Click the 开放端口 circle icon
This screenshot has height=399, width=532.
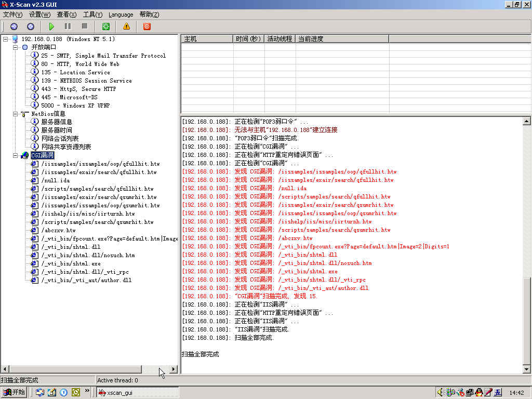coord(25,47)
